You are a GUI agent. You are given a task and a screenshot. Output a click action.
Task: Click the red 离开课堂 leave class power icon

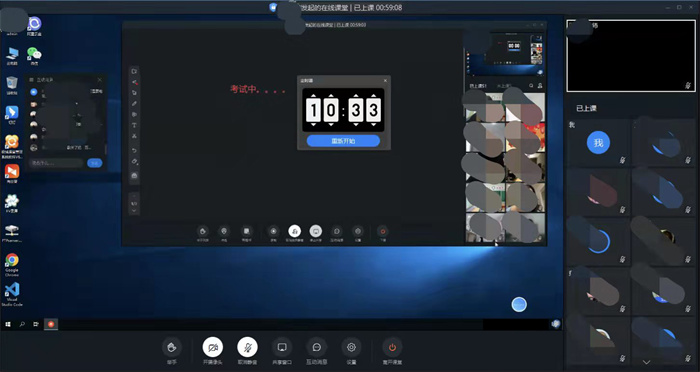pos(392,347)
